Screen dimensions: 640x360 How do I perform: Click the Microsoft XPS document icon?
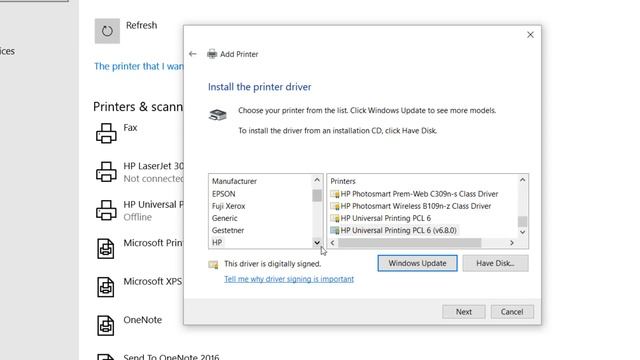pyautogui.click(x=106, y=287)
